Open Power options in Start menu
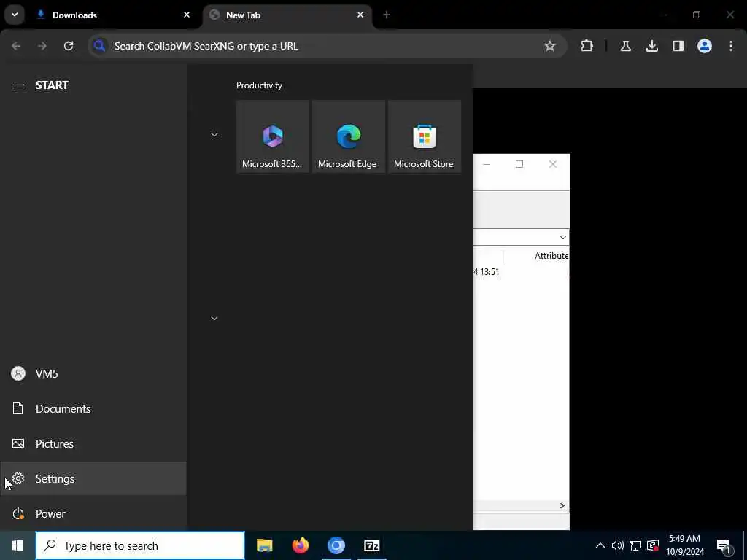This screenshot has height=560, width=747. (x=93, y=514)
